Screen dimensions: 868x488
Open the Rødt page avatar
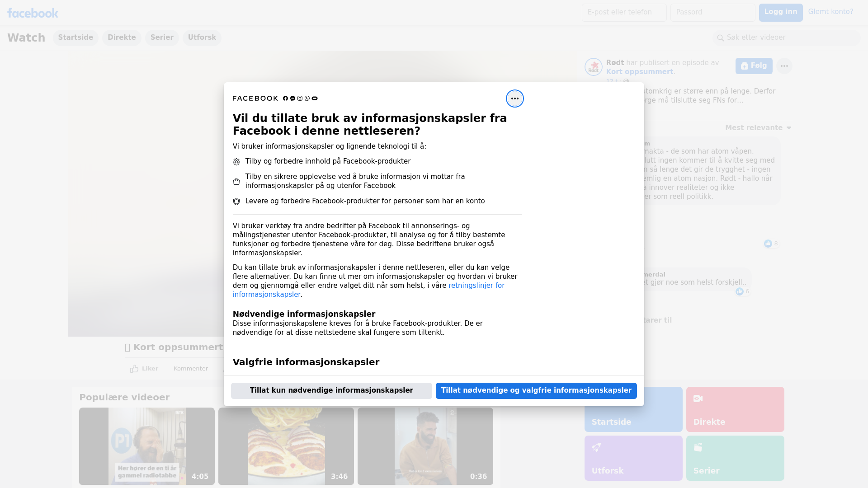point(593,67)
